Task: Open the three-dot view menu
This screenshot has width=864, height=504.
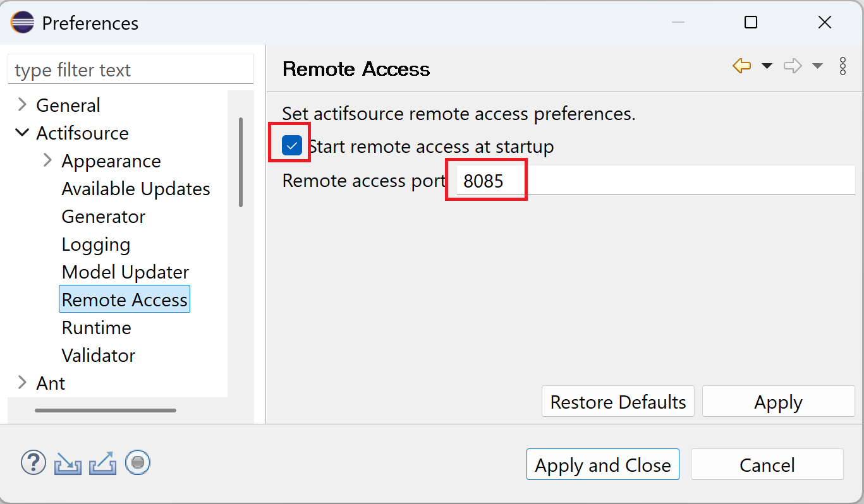Action: click(843, 66)
